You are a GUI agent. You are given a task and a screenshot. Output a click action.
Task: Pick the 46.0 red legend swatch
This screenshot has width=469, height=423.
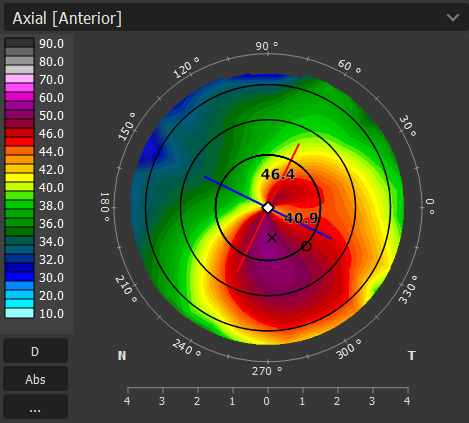tap(19, 133)
